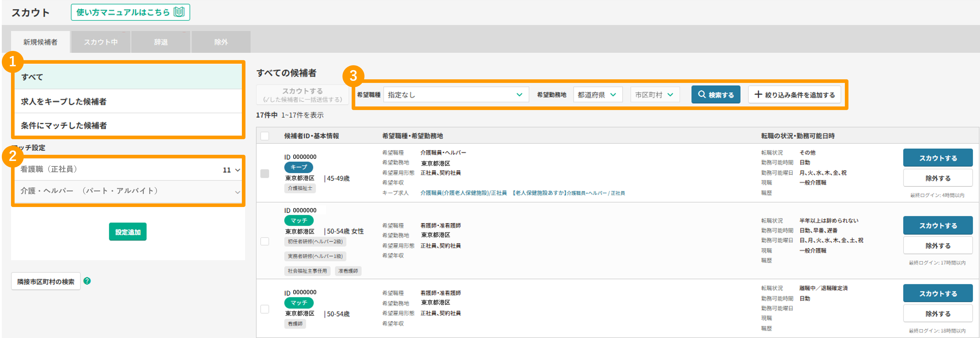Click the book icon in manual button
The height and width of the screenshot is (338, 980).
[179, 12]
